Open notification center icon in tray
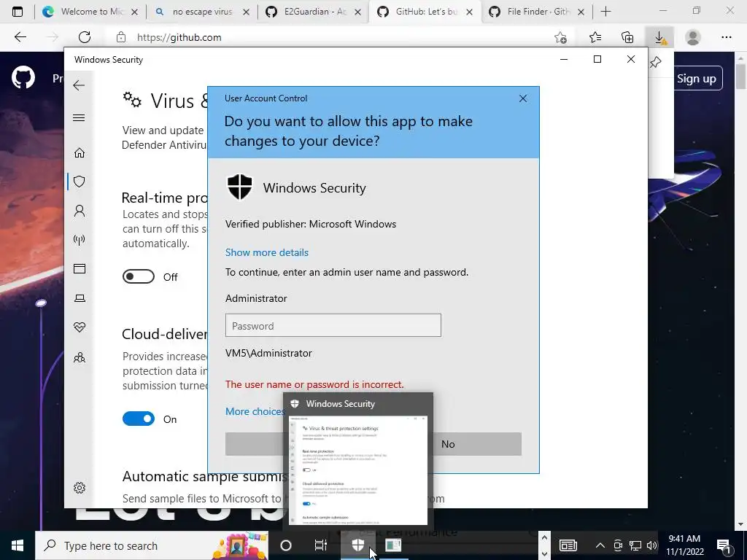 pos(724,545)
